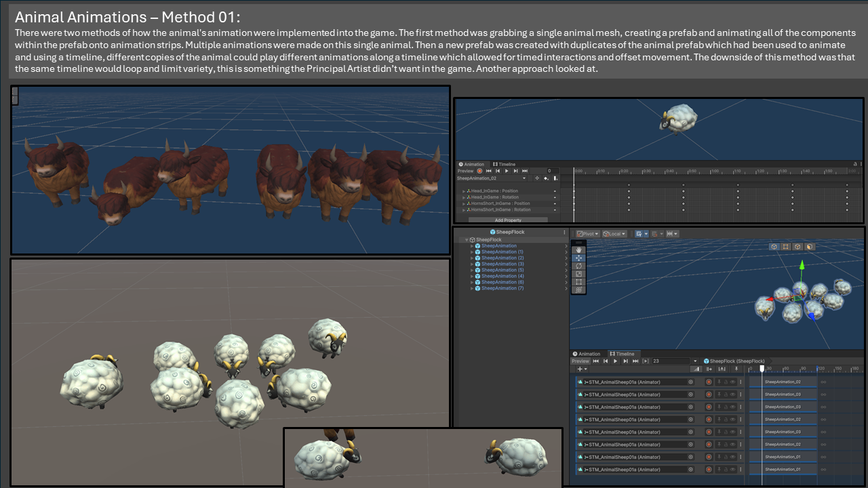
Task: Click the SheepAnimation (3) prefab cube icon
Action: [477, 264]
